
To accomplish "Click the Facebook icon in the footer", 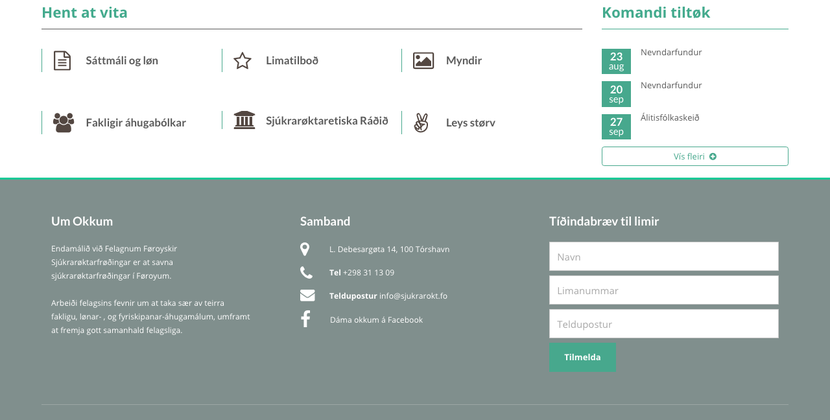I will pos(306,319).
